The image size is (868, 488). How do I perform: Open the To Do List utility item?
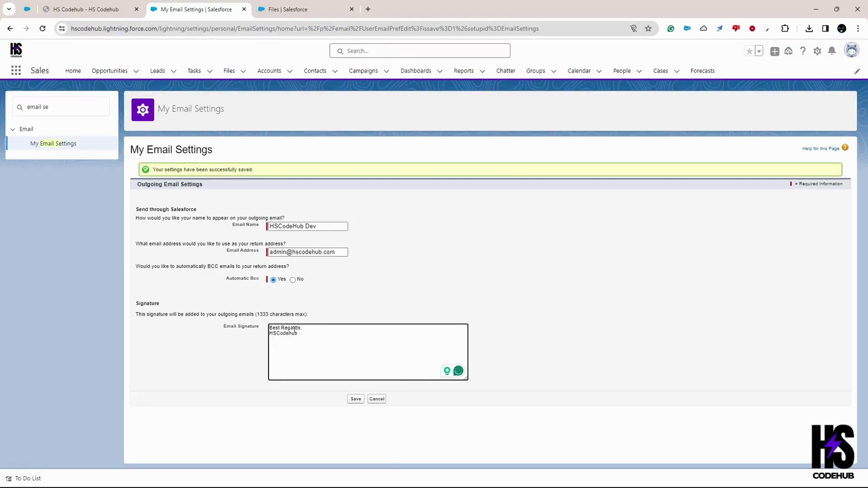point(23,478)
